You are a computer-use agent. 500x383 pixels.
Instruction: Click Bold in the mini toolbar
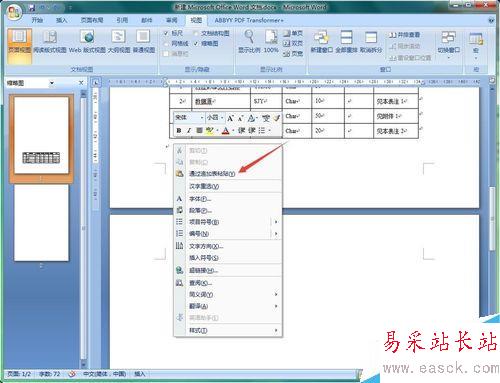pos(179,131)
